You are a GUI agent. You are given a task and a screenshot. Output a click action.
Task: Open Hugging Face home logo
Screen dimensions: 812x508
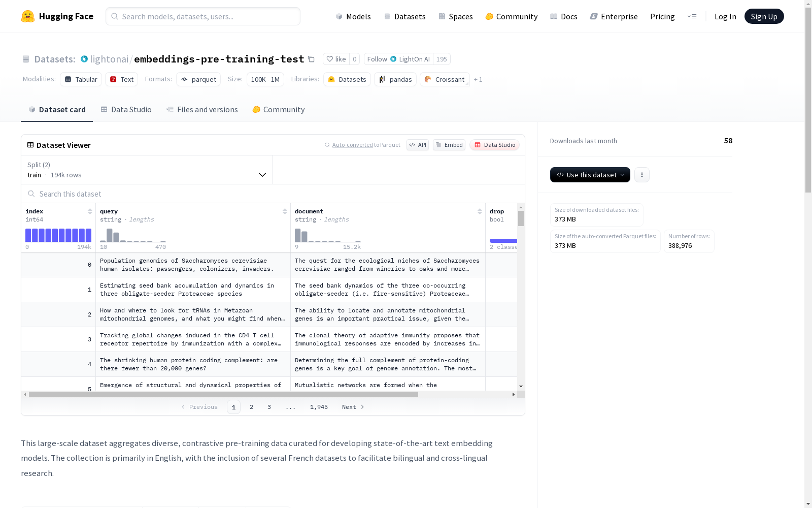tap(57, 16)
